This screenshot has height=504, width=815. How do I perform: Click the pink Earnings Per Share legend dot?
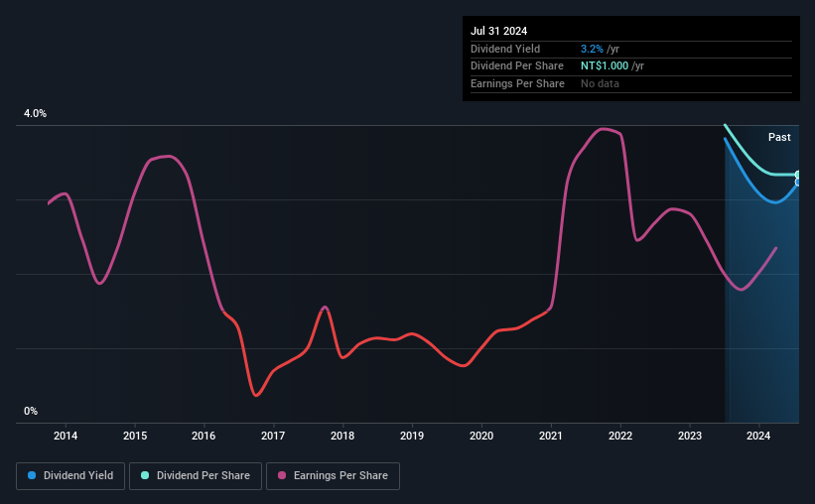coord(282,475)
